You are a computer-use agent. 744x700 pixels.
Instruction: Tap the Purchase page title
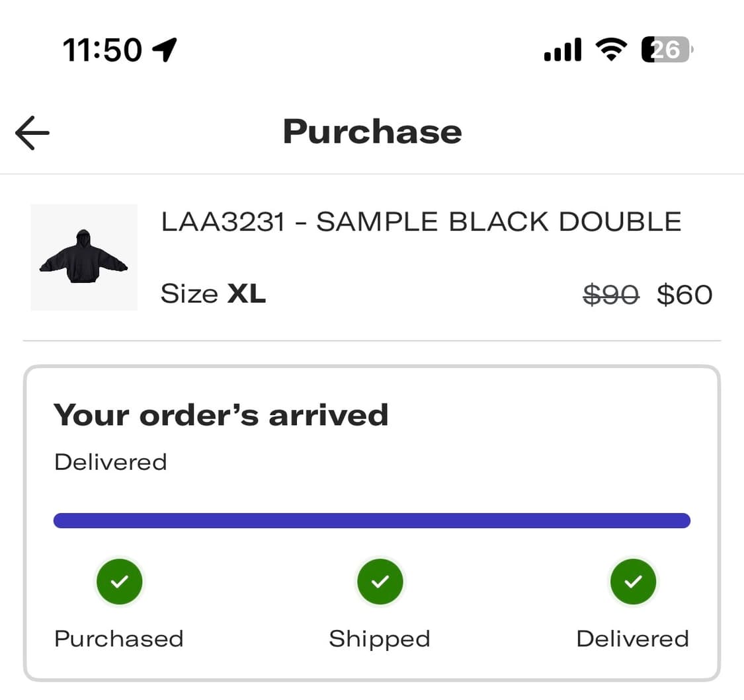click(x=372, y=132)
